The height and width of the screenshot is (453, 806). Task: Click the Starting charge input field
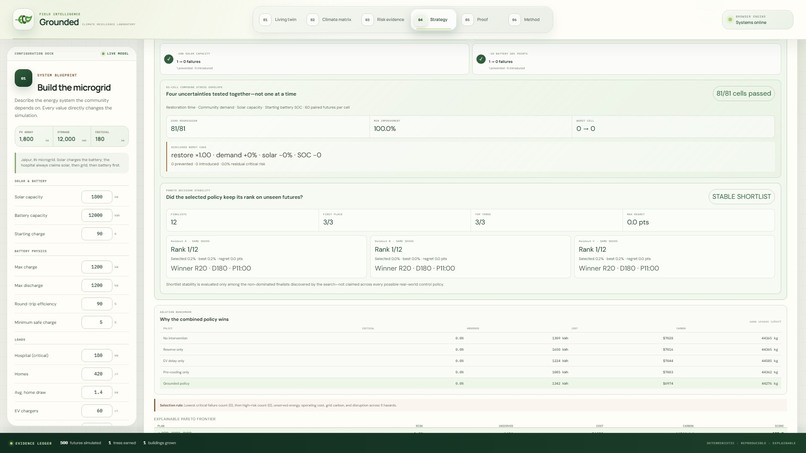pyautogui.click(x=97, y=234)
